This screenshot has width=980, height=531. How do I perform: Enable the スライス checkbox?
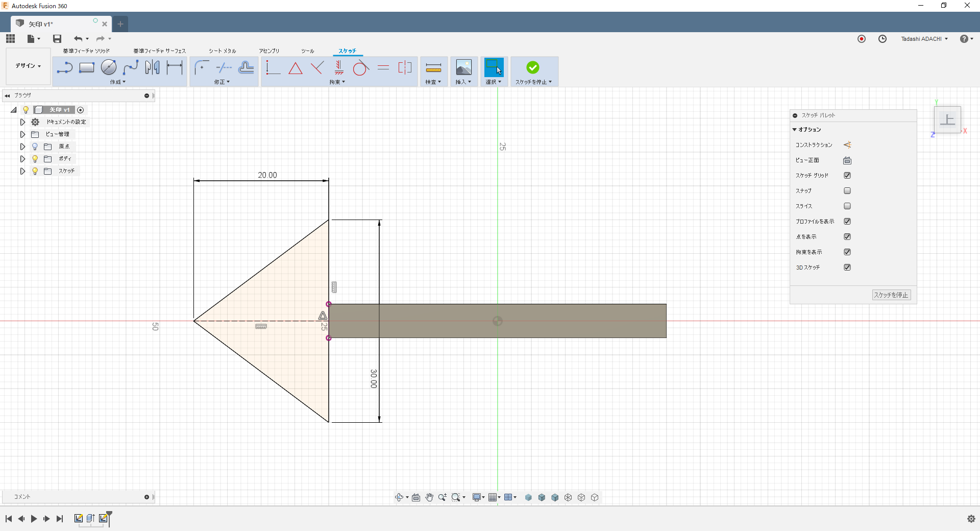click(847, 206)
